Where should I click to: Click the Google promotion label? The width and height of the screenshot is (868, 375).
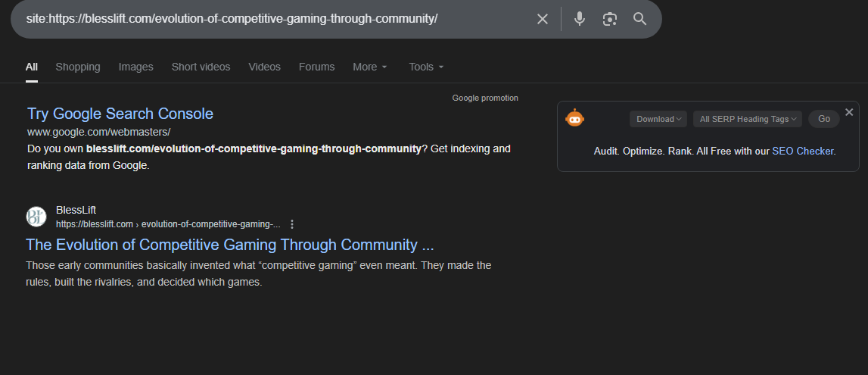485,98
